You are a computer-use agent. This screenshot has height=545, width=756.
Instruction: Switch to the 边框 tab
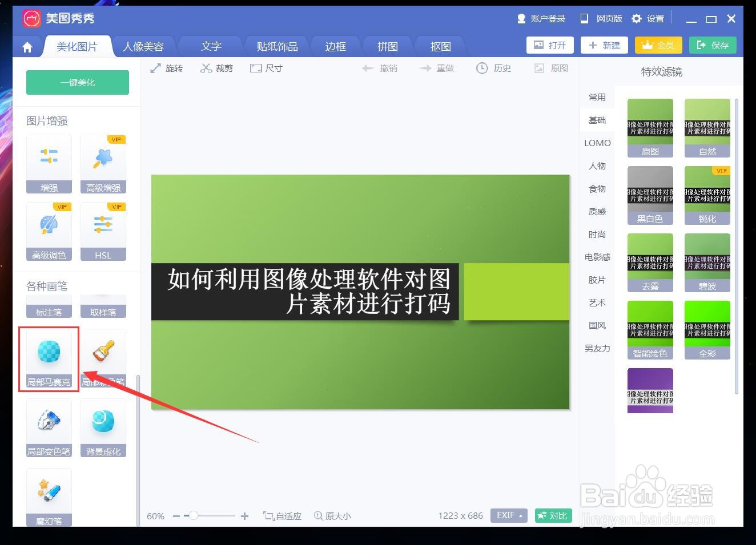(x=336, y=47)
